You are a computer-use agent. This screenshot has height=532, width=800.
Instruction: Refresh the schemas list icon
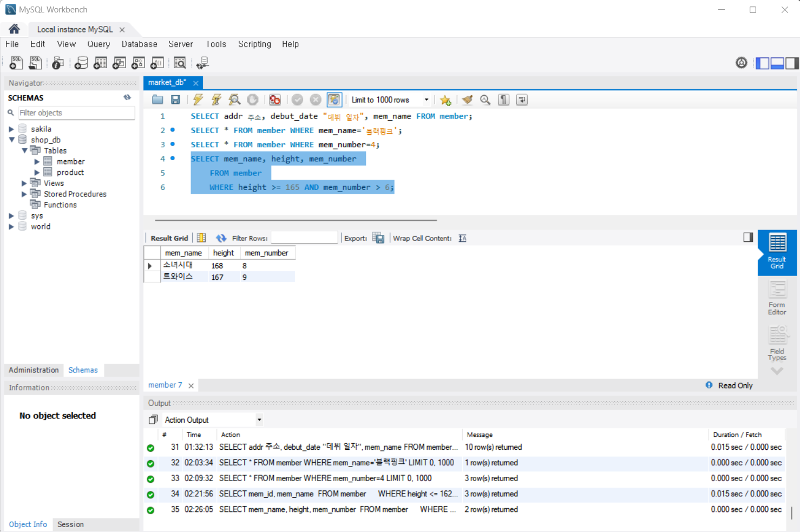click(x=127, y=97)
